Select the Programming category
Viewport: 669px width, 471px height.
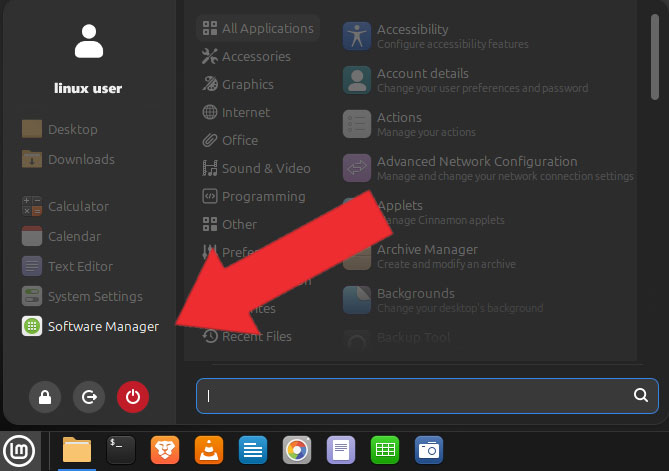pos(253,196)
